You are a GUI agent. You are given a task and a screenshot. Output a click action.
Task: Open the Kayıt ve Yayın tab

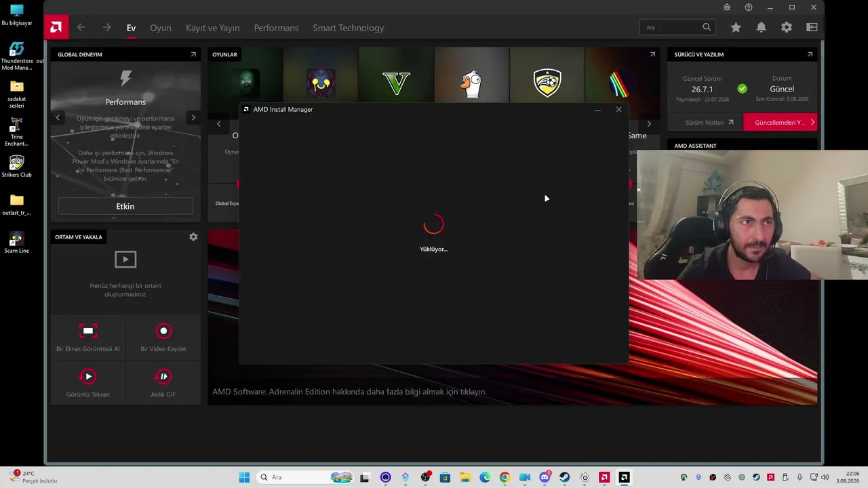coord(213,28)
